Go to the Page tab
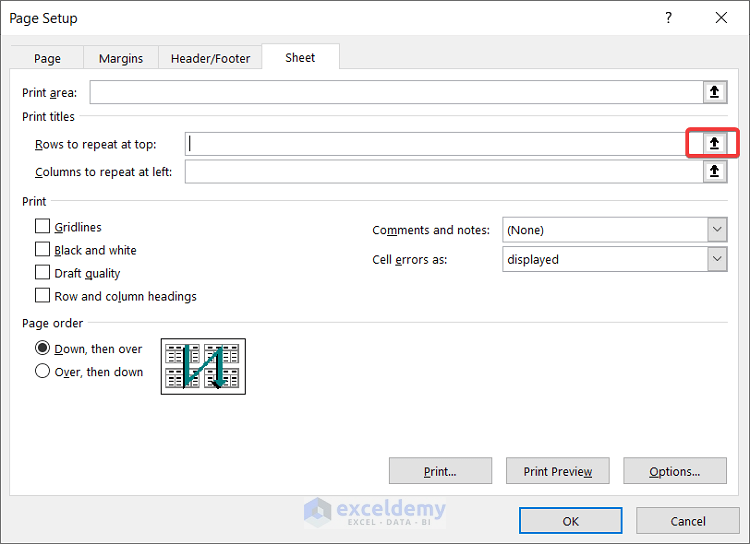This screenshot has width=750, height=544. [x=47, y=59]
